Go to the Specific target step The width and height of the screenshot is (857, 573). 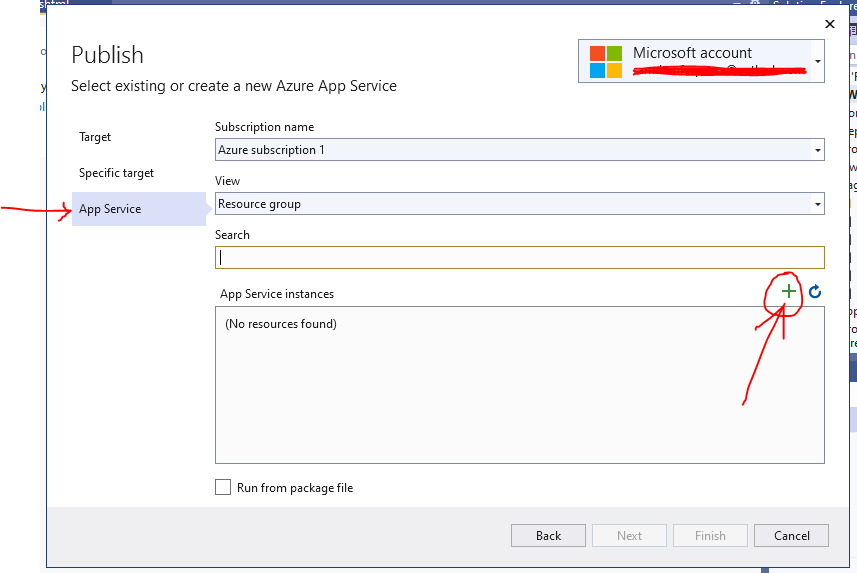pos(116,173)
